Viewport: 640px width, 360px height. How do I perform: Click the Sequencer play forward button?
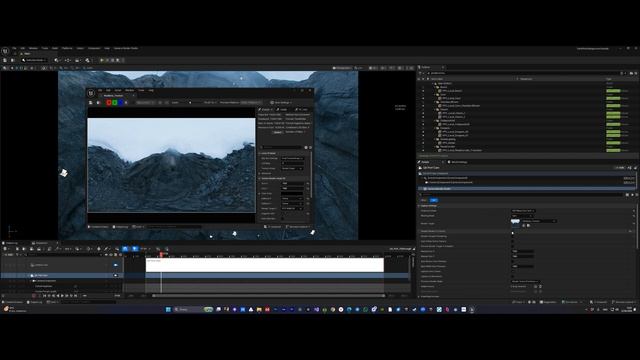(62, 296)
